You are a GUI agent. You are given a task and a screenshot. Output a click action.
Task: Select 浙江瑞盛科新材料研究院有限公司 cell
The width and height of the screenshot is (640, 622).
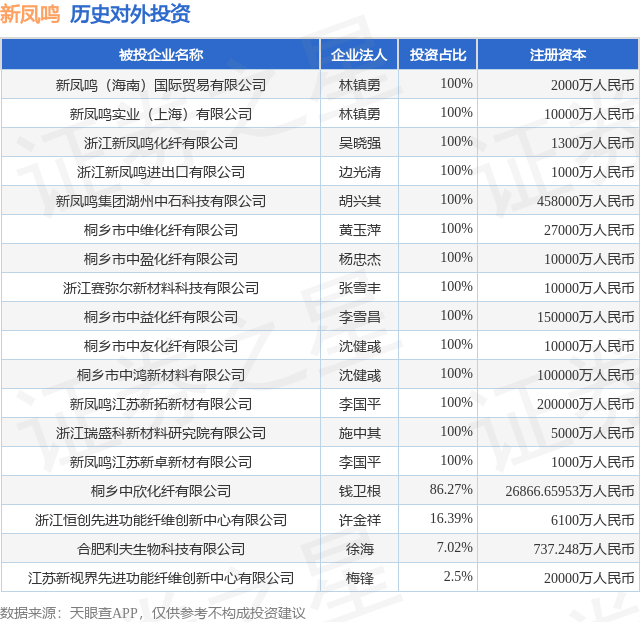[161, 433]
